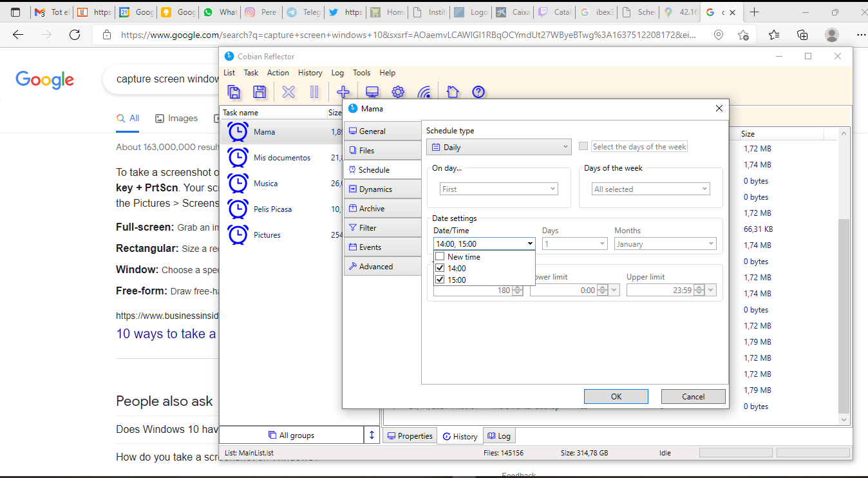This screenshot has width=868, height=478.
Task: Open the On day First dropdown
Action: pyautogui.click(x=499, y=189)
